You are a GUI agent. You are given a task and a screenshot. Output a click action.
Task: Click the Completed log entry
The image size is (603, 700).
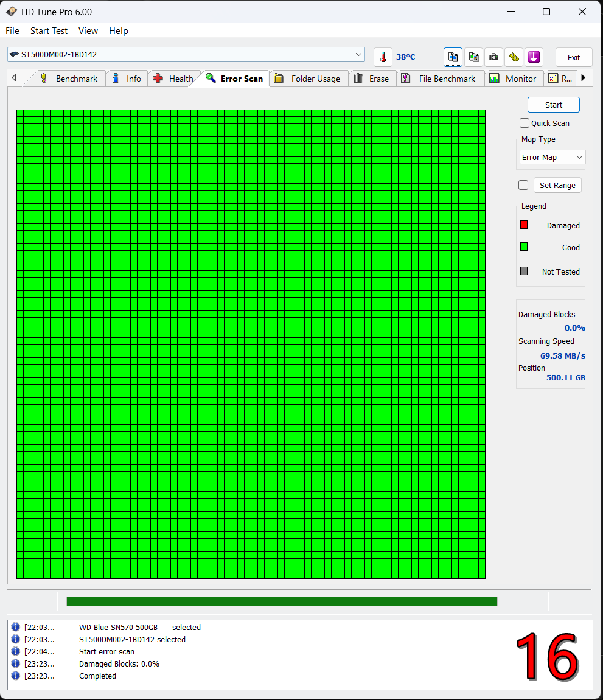tap(97, 676)
